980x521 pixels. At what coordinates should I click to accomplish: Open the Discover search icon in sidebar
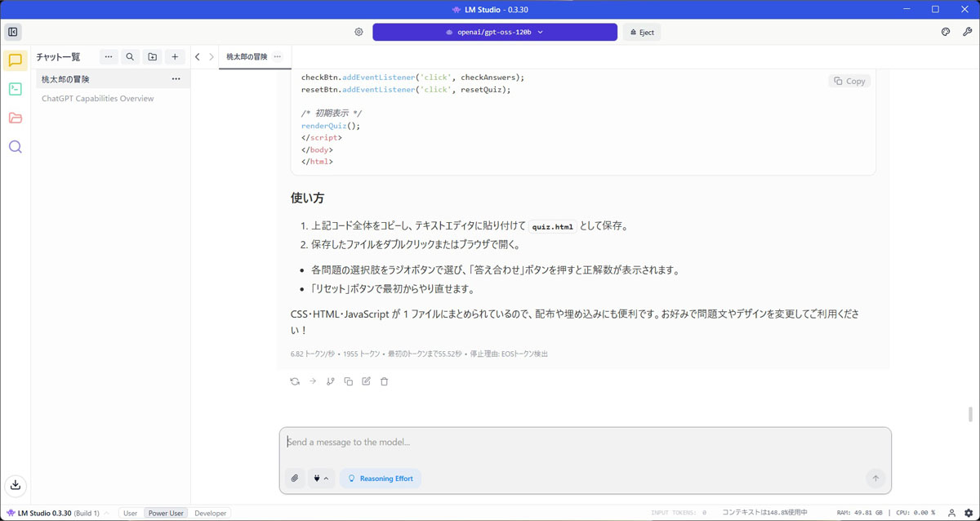point(15,147)
